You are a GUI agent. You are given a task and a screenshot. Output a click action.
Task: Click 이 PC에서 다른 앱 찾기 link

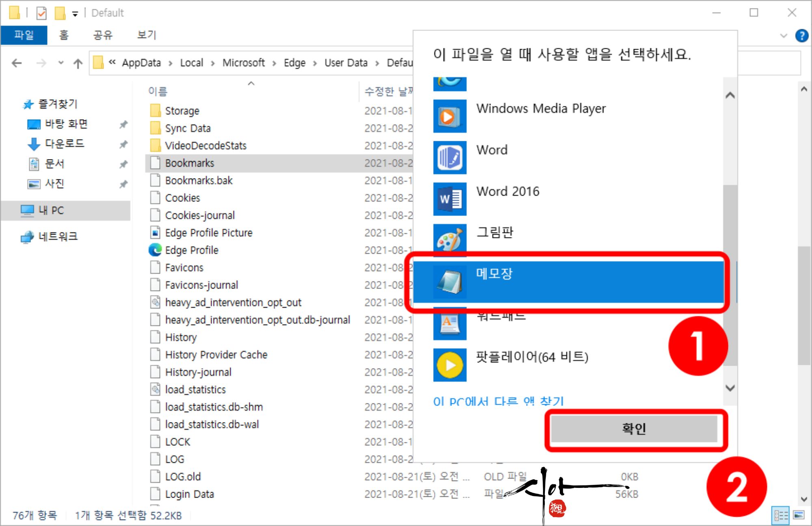[499, 401]
